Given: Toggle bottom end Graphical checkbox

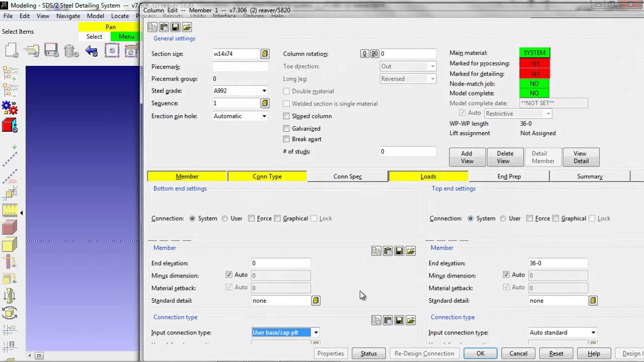Looking at the screenshot, I should point(277,219).
